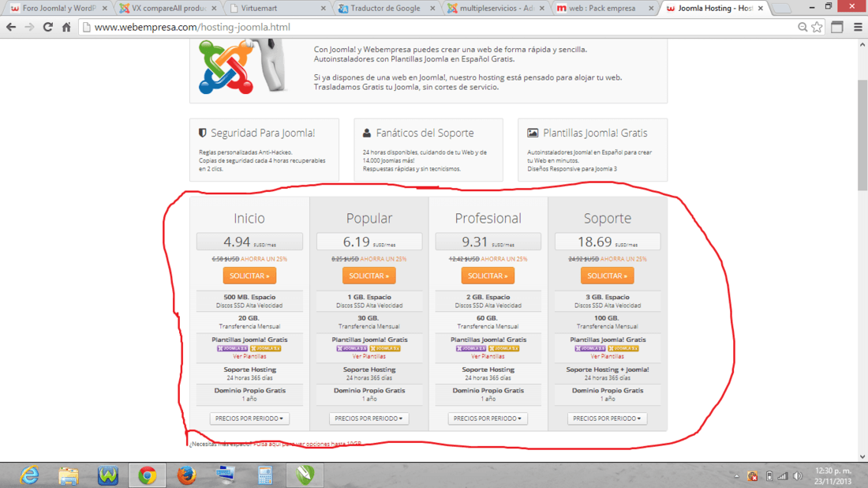
Task: Click the page vertical scrollbar thumb
Action: [862, 135]
